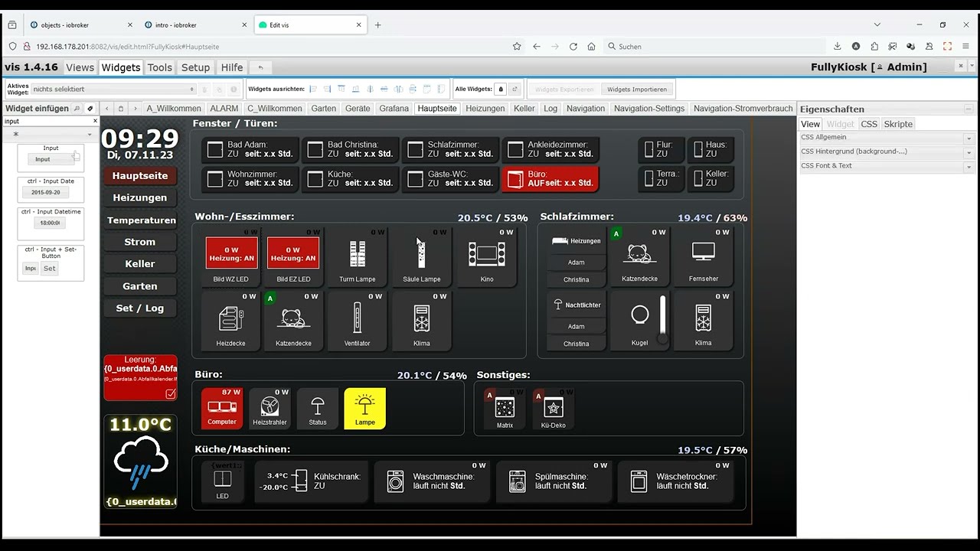
Task: Switch to the Skripte tab
Action: tap(898, 124)
